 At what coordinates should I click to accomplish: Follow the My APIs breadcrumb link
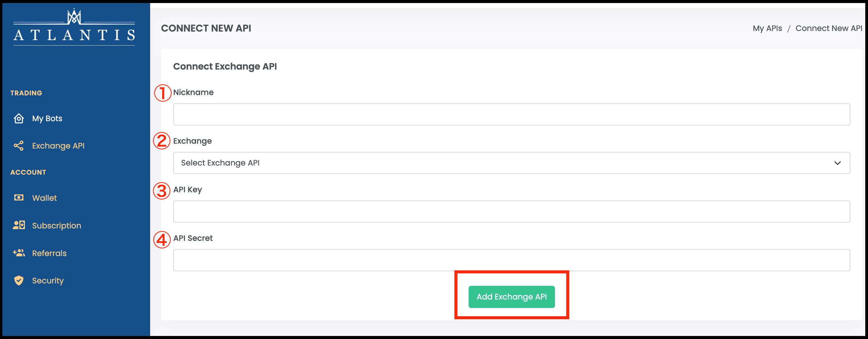767,28
